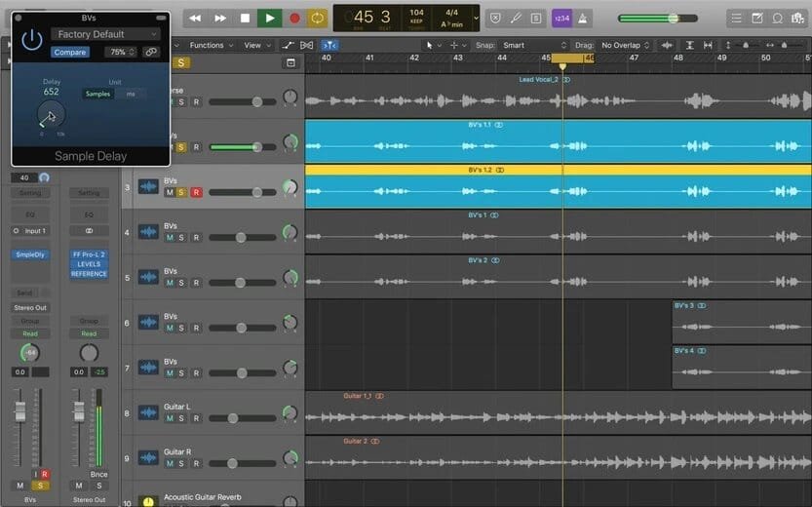Toggle the yellow cycle mode button
This screenshot has height=507, width=812.
point(317,19)
